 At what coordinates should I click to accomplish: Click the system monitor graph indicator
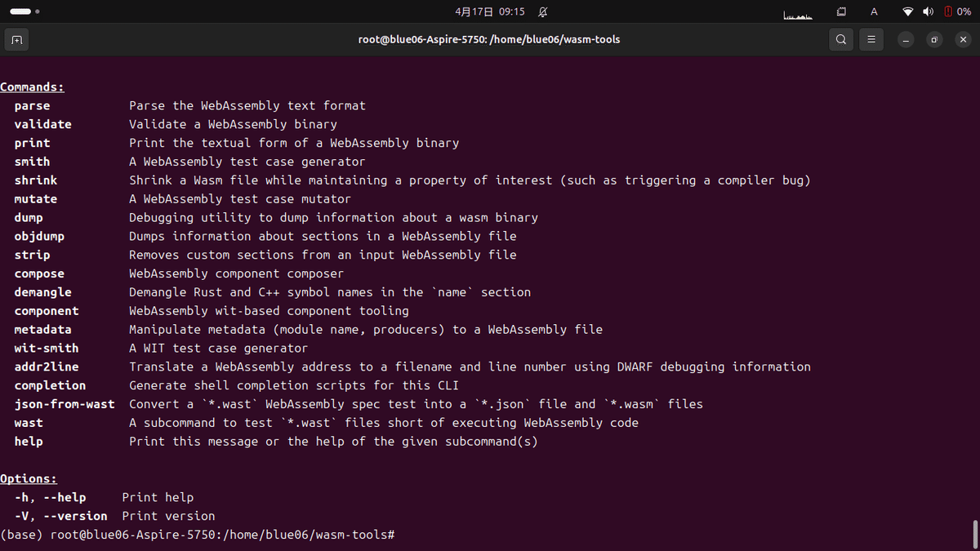point(798,13)
